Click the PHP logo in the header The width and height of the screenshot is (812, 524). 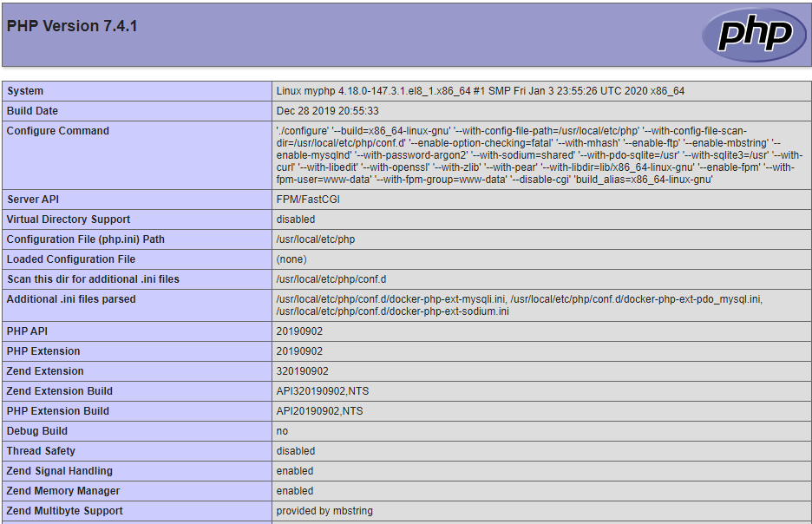click(755, 34)
